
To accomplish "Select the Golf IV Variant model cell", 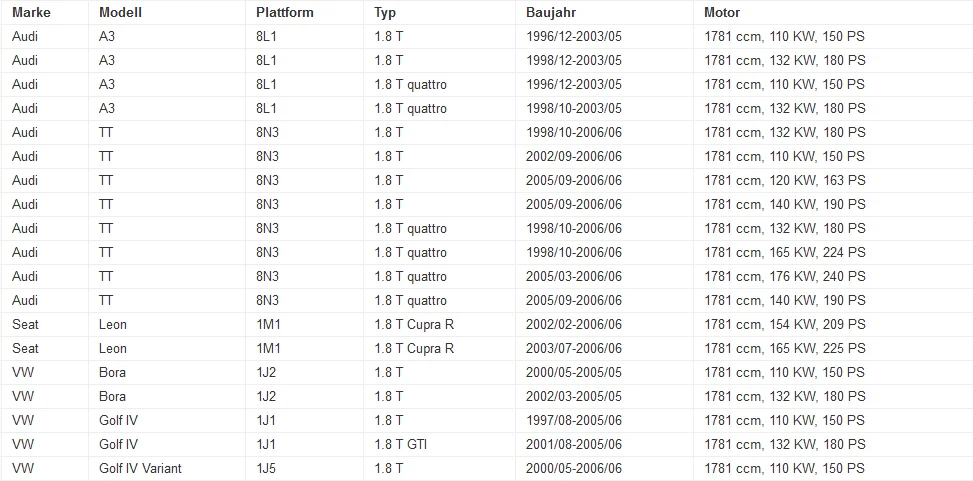I will pyautogui.click(x=140, y=469).
